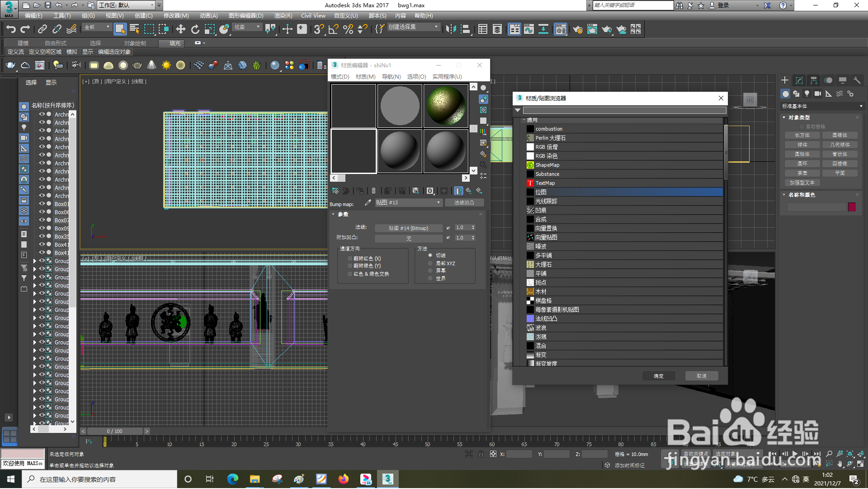Screen dimensions: 868x489
Task: Click the sun light icon
Action: (166, 66)
